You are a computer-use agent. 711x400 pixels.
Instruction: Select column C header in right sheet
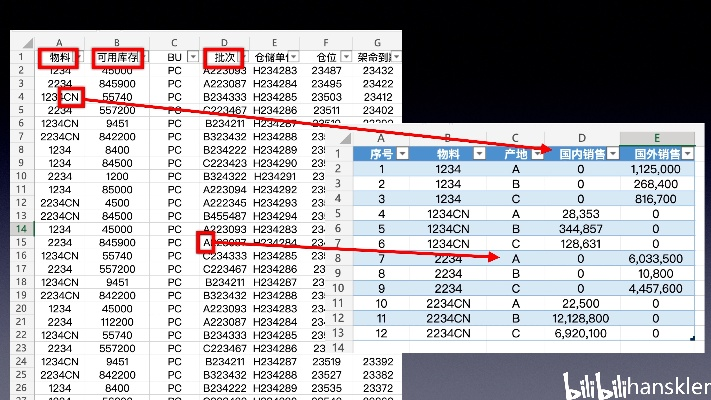[x=515, y=138]
